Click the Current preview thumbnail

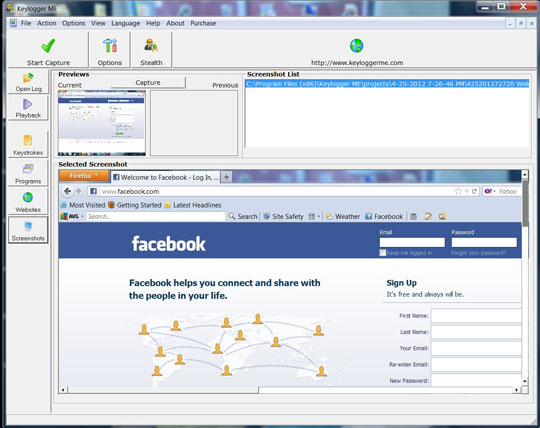pos(102,123)
